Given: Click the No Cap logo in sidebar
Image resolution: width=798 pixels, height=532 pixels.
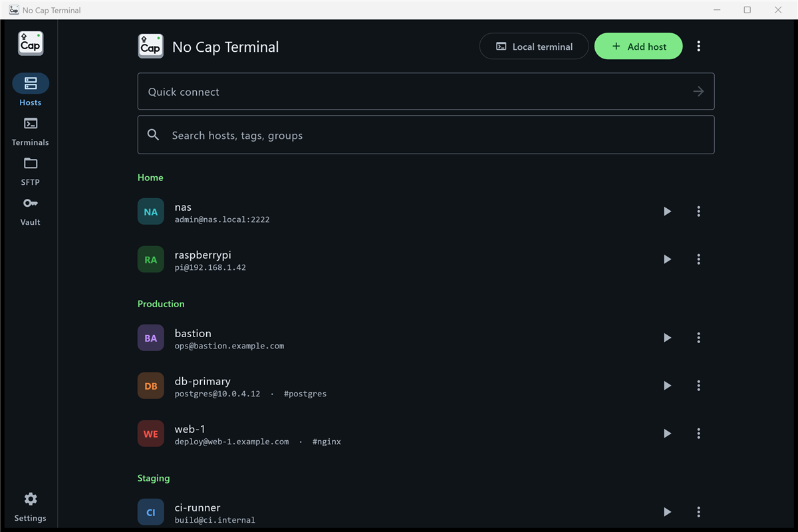Looking at the screenshot, I should (x=31, y=44).
